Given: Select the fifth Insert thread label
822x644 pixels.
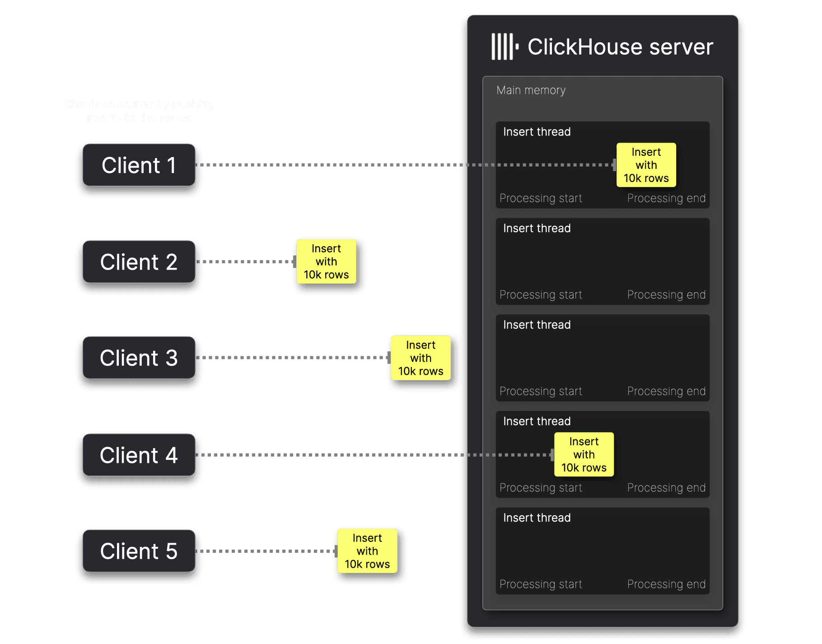Looking at the screenshot, I should (x=537, y=518).
